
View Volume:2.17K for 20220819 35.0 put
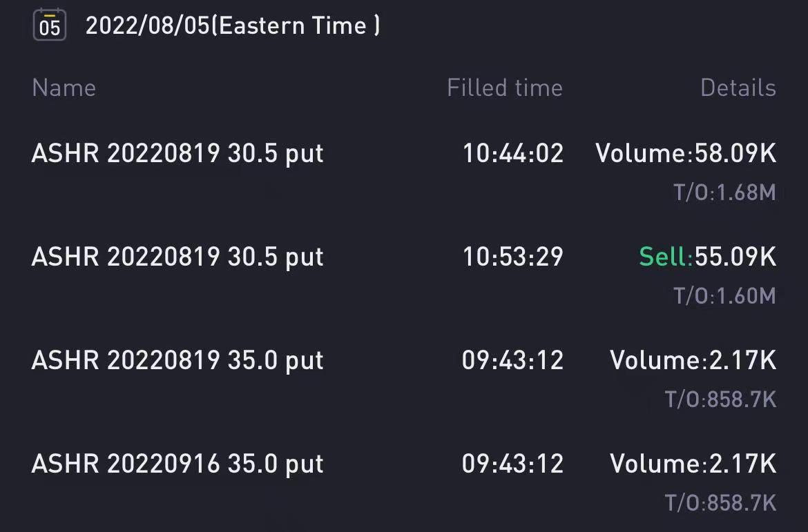click(x=693, y=360)
